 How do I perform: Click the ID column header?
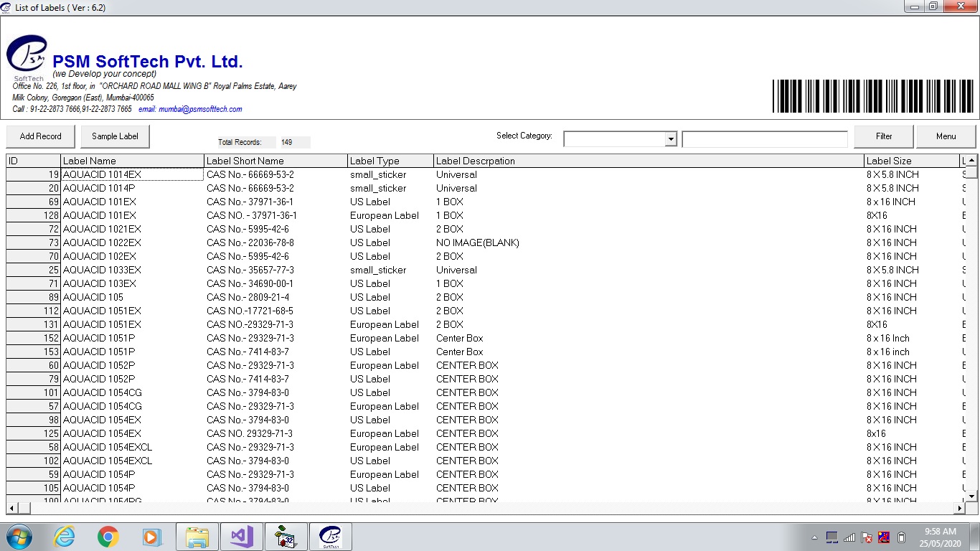(x=33, y=161)
